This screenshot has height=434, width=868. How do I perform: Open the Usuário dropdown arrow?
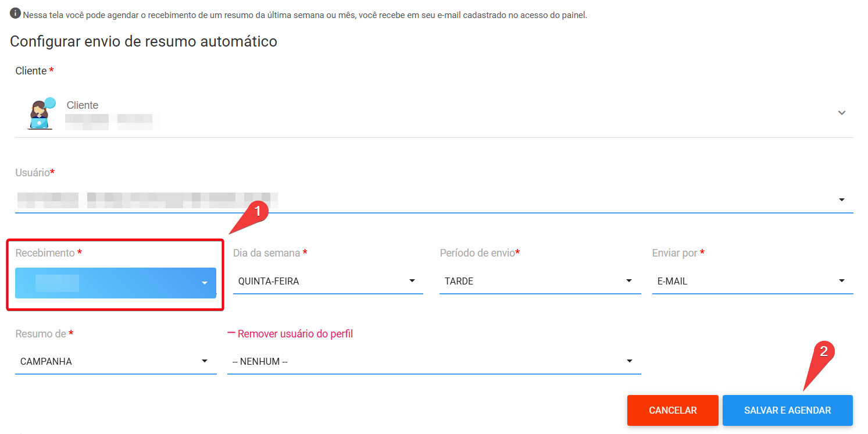(x=841, y=200)
